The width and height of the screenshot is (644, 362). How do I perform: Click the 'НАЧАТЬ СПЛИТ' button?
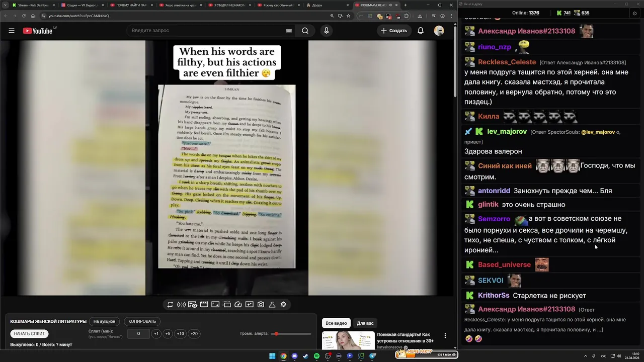29,334
